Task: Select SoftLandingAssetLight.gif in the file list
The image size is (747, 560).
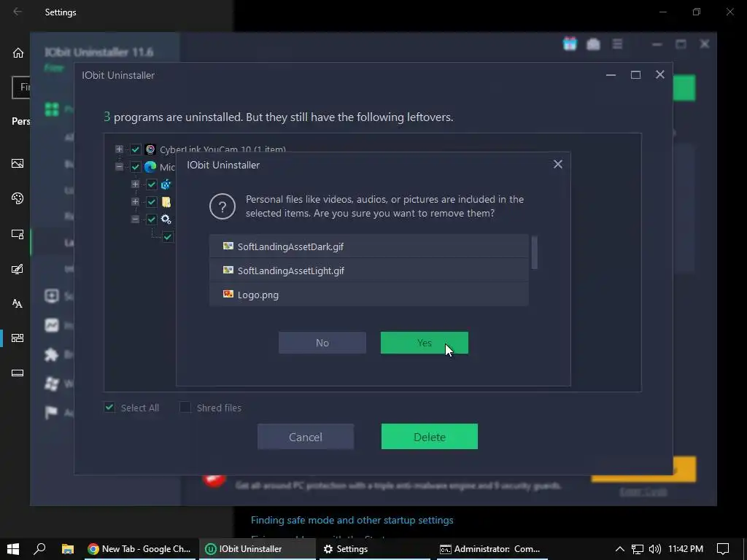Action: (368, 271)
